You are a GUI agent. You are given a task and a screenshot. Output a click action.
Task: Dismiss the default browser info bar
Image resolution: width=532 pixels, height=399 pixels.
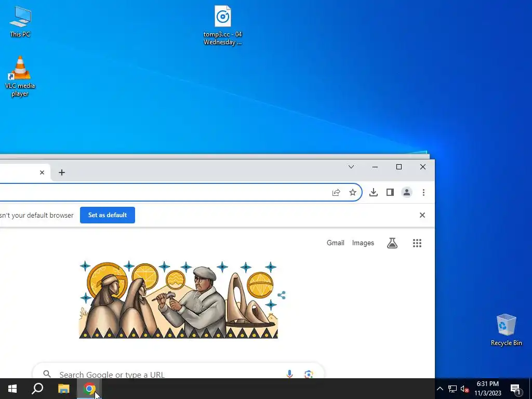(x=422, y=215)
